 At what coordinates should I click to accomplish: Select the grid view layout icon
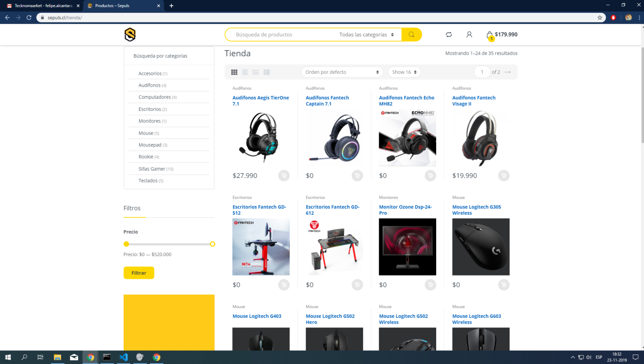click(234, 72)
